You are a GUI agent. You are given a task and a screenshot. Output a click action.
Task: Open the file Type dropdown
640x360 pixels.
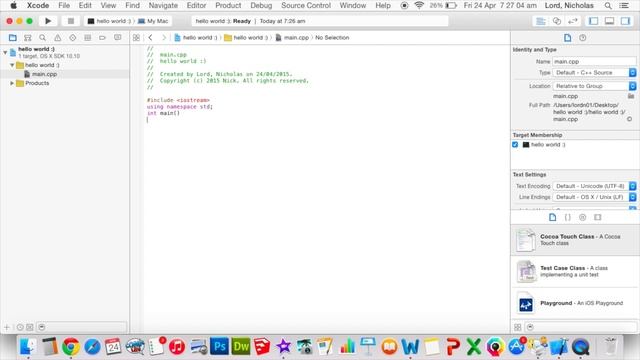594,72
